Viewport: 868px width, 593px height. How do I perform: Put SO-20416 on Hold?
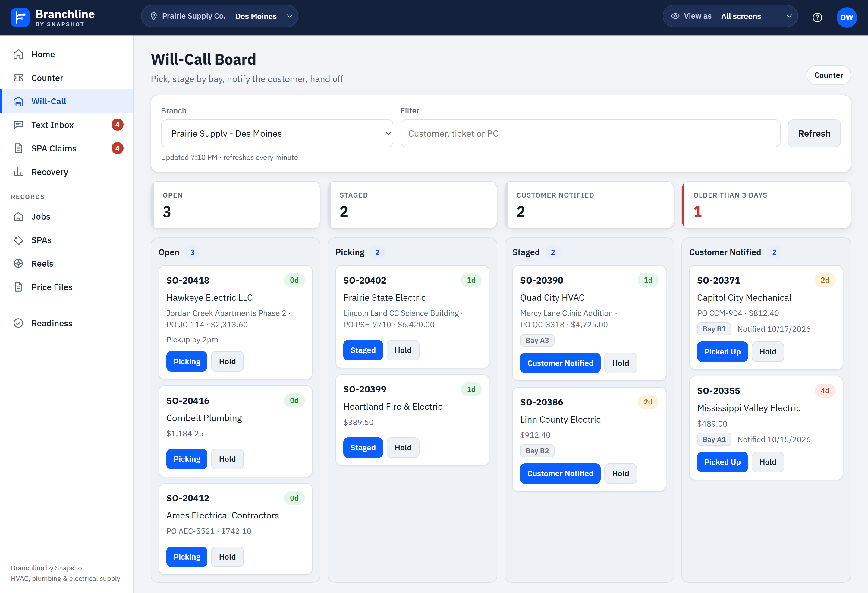pos(227,459)
